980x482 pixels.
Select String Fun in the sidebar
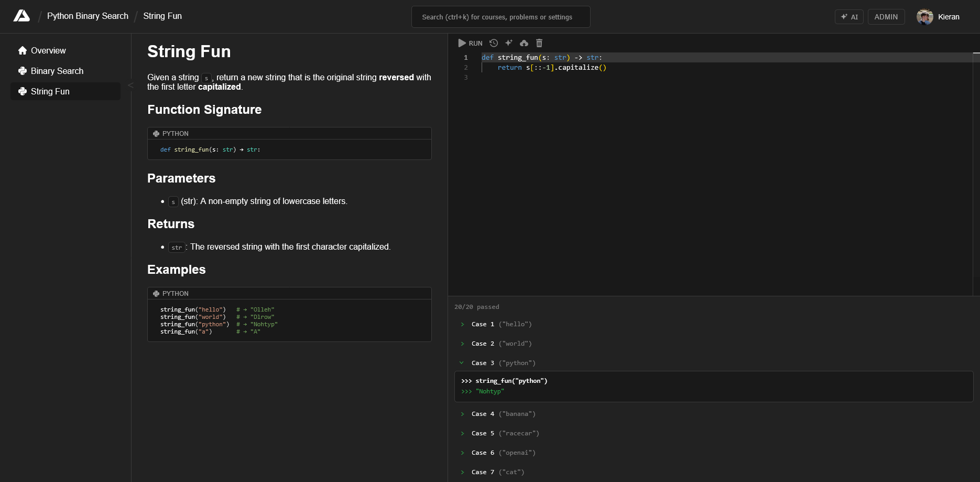(x=66, y=91)
